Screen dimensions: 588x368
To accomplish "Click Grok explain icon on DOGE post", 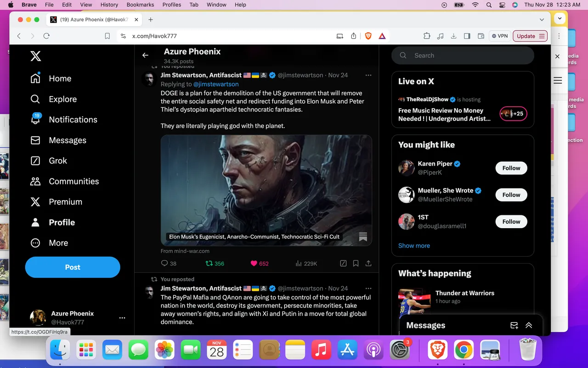I will [343, 264].
